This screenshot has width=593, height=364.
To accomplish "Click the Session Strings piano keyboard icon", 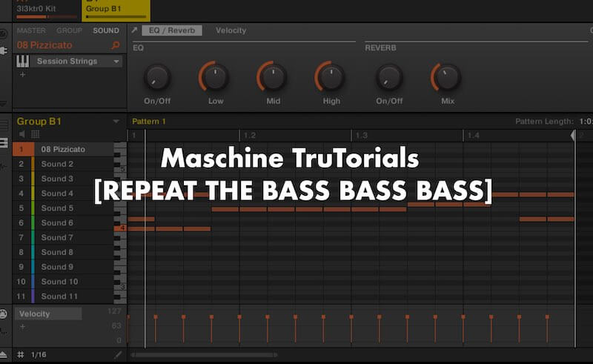I will 23,61.
